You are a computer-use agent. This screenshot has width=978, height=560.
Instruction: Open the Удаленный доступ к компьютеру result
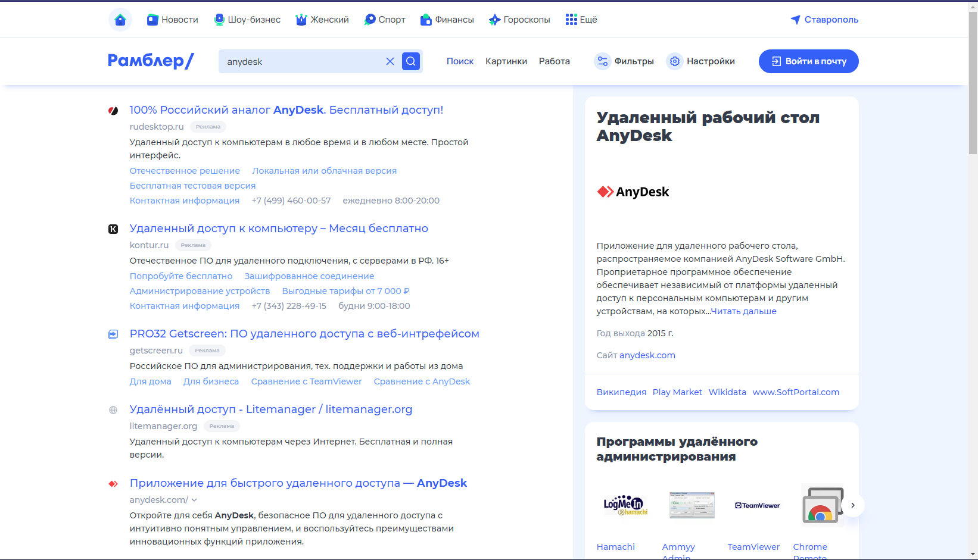[x=279, y=229]
